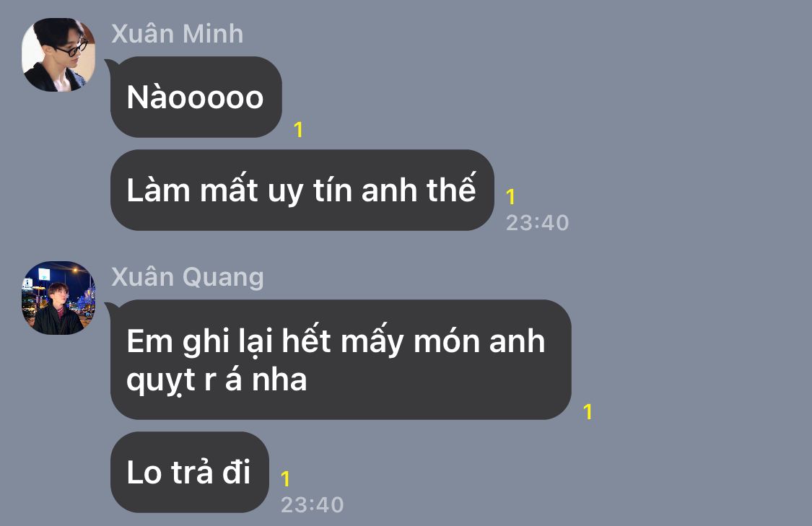This screenshot has height=526, width=812.
Task: Select the "Em ghi lại hết mấy món" message
Action: click(x=341, y=360)
